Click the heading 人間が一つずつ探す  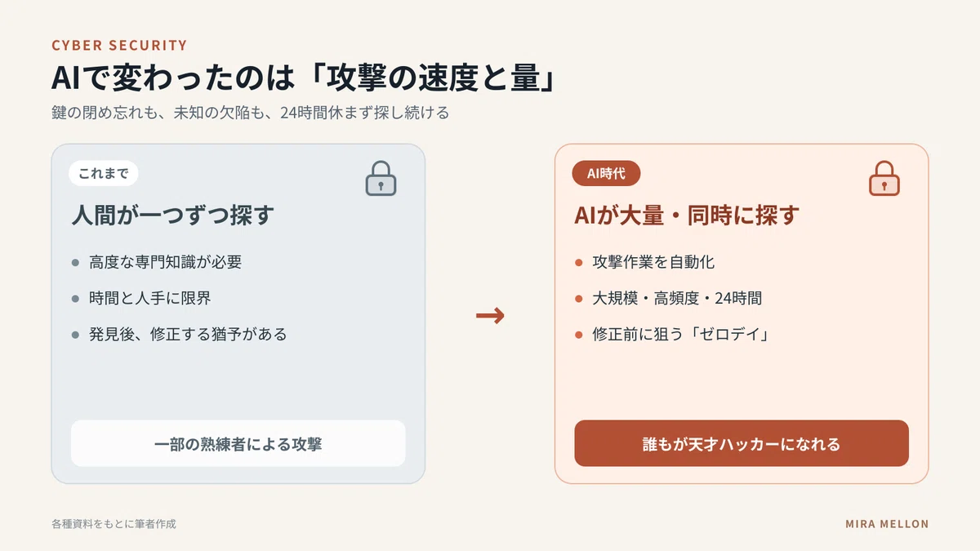[x=172, y=216]
